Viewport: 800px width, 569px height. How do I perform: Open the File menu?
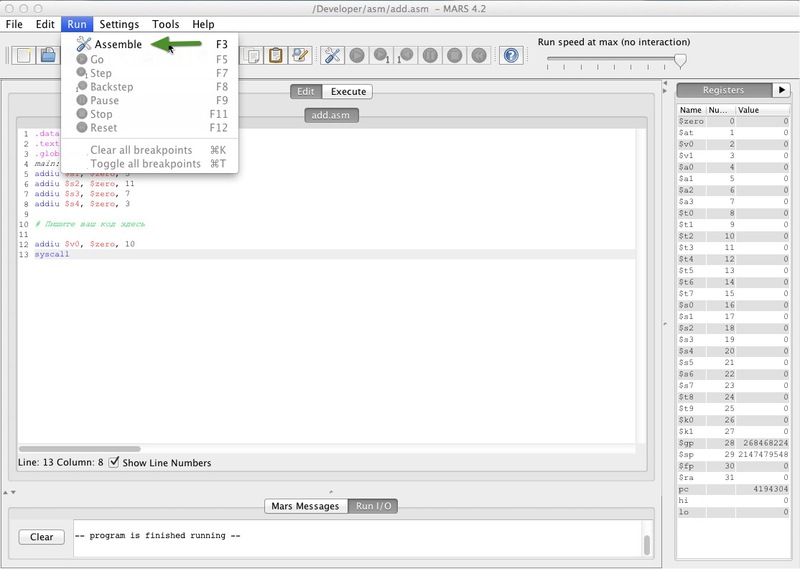click(x=14, y=24)
